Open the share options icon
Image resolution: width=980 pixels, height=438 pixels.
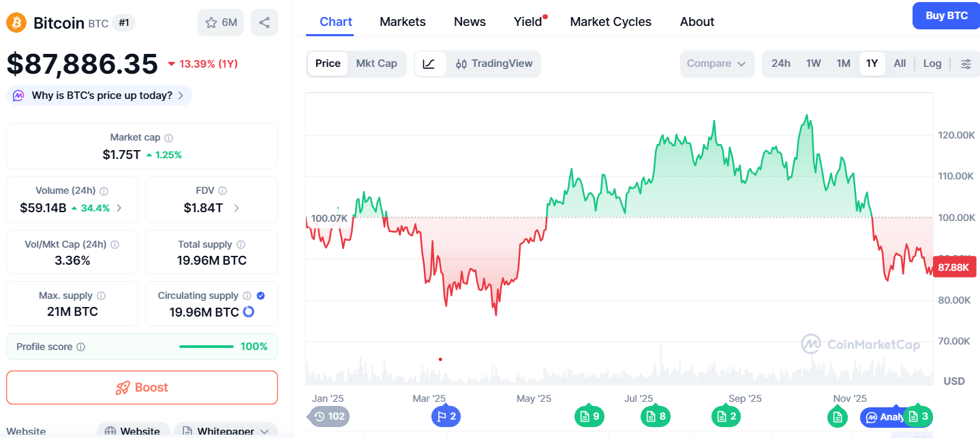[x=264, y=23]
